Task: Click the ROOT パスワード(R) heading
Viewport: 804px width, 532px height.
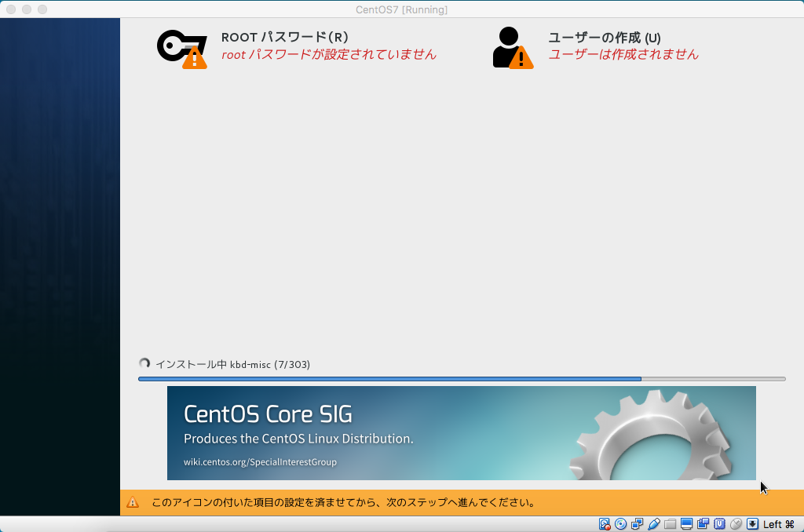Action: [284, 38]
